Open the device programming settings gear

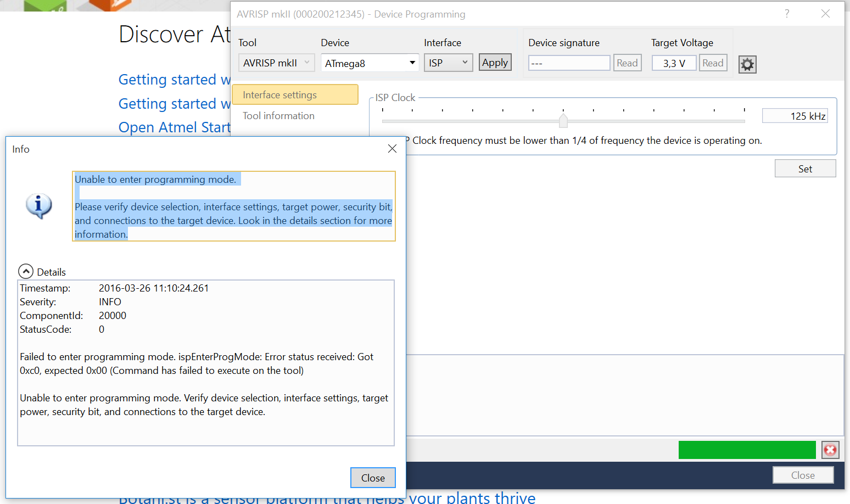(747, 64)
